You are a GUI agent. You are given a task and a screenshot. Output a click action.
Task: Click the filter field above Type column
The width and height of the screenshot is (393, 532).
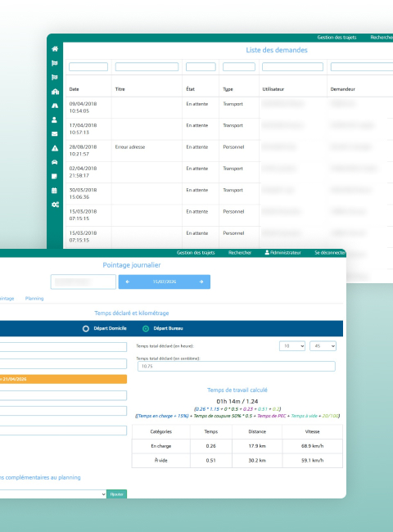tap(239, 67)
